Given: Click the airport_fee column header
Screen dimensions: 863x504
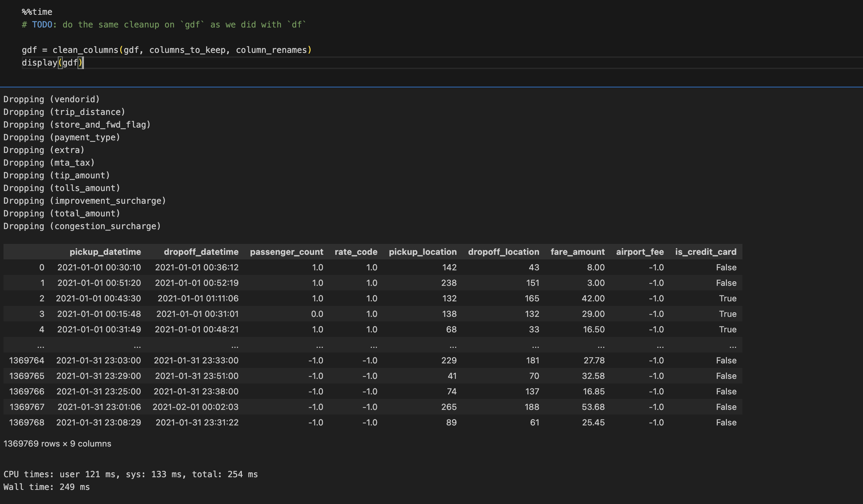Looking at the screenshot, I should [x=639, y=252].
